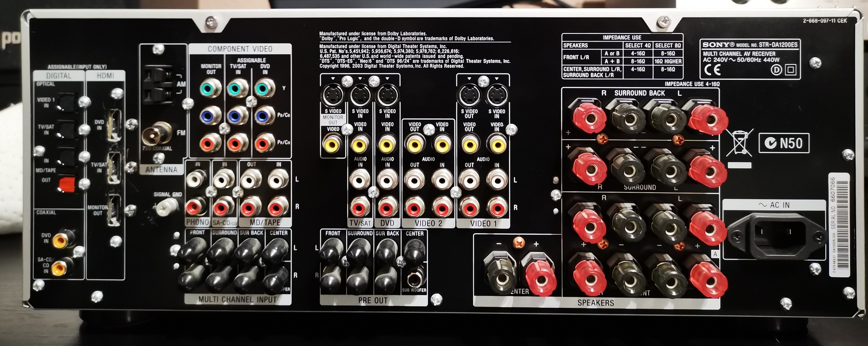Click the VIDEO 1 input group label
Screen dimensions: 868x346
click(x=484, y=223)
